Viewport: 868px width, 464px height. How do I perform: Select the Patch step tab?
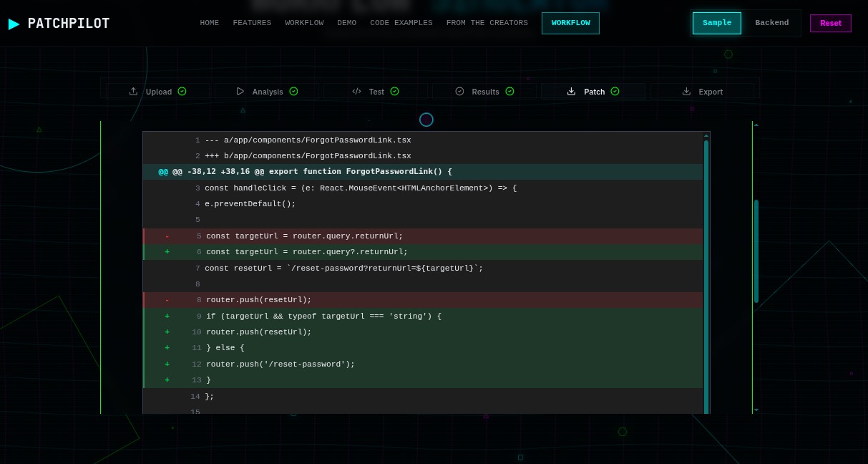(593, 92)
